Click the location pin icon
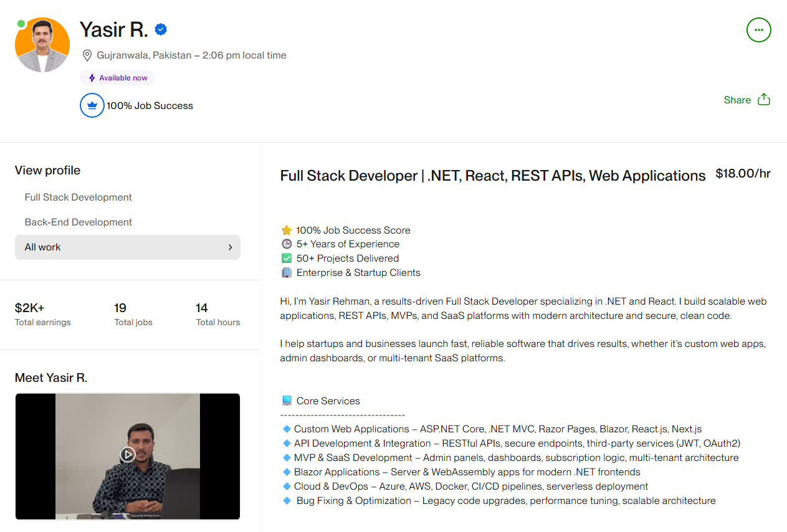 coord(87,55)
